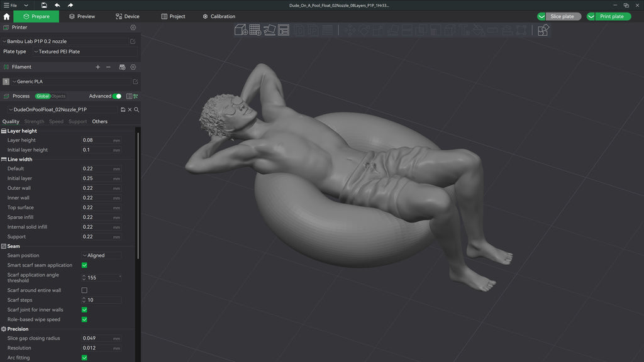Open the Bambu Lab P1P printer dropdown
Viewport: 644px width, 362px height.
point(65,41)
